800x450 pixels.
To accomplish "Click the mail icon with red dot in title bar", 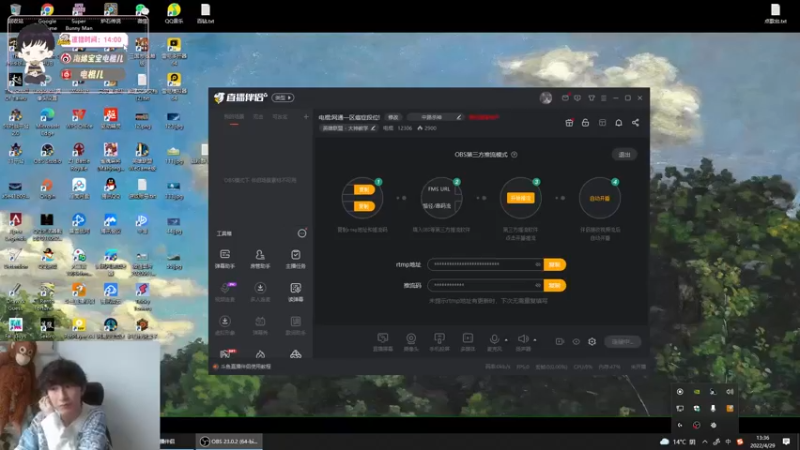I will click(565, 97).
